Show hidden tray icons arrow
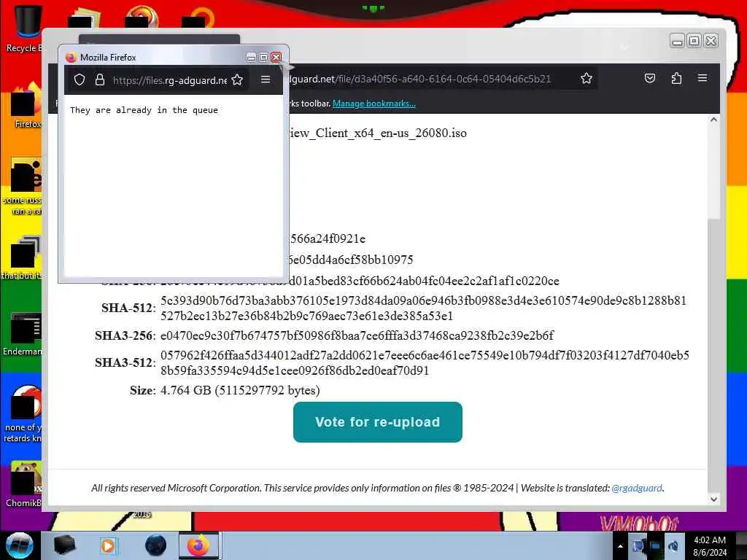The image size is (747, 560). [620, 546]
